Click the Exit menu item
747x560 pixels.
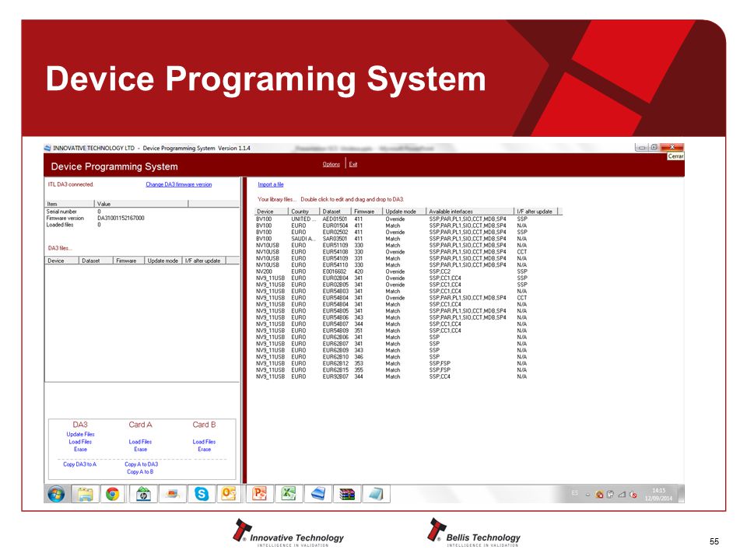353,164
